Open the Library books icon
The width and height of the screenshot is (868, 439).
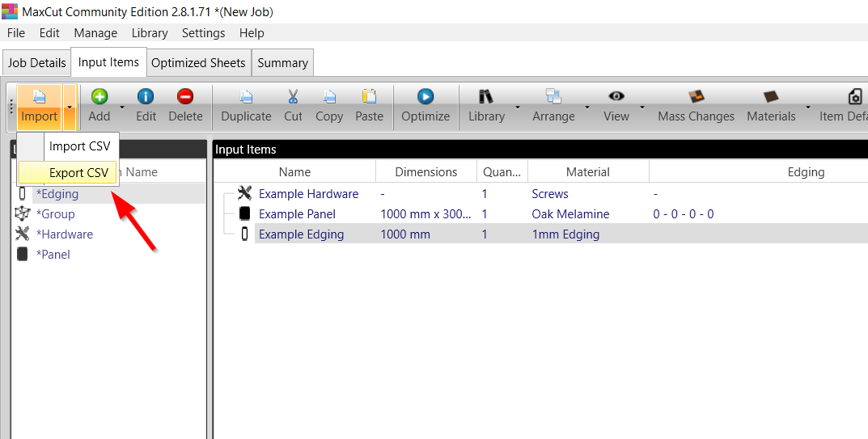[x=486, y=97]
